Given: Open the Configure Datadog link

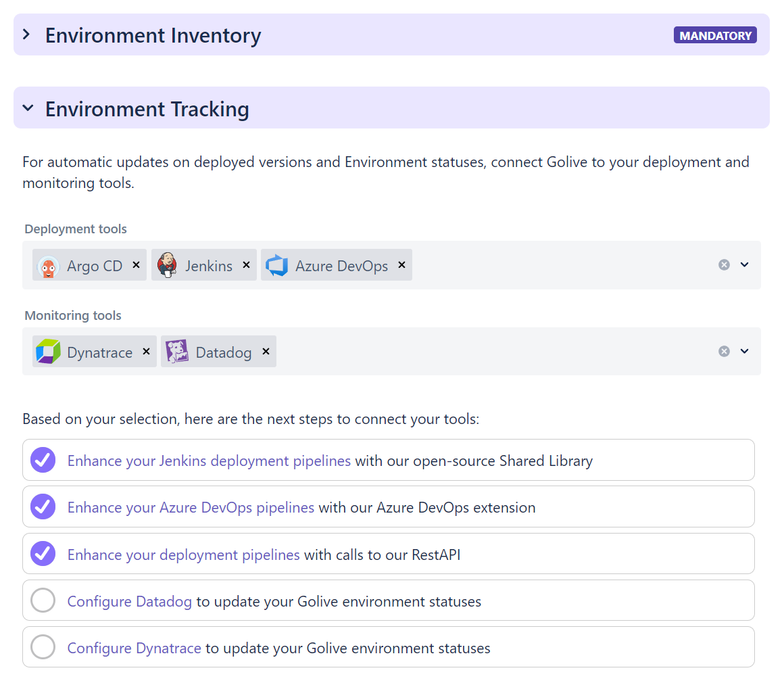Looking at the screenshot, I should tap(130, 601).
